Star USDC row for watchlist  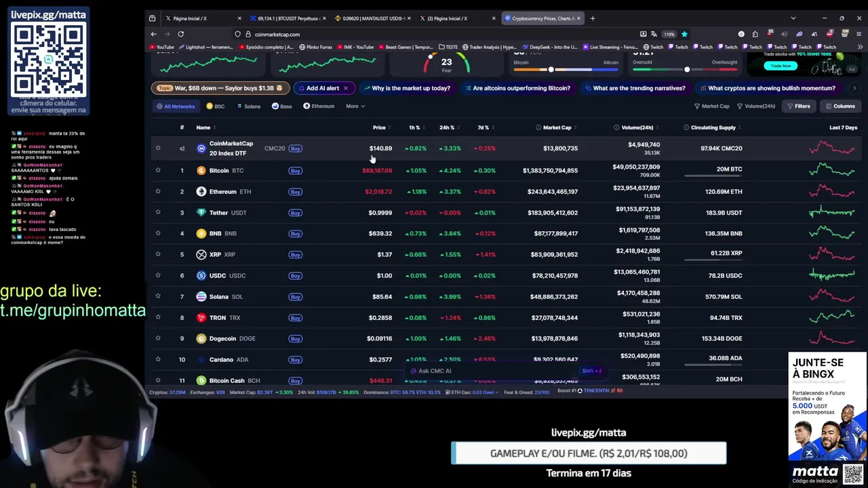pyautogui.click(x=158, y=275)
